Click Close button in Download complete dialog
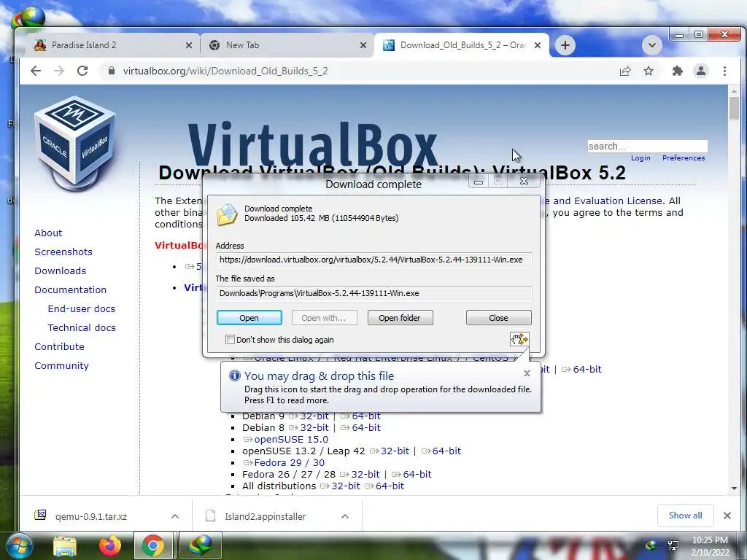This screenshot has height=560, width=747. (x=498, y=318)
